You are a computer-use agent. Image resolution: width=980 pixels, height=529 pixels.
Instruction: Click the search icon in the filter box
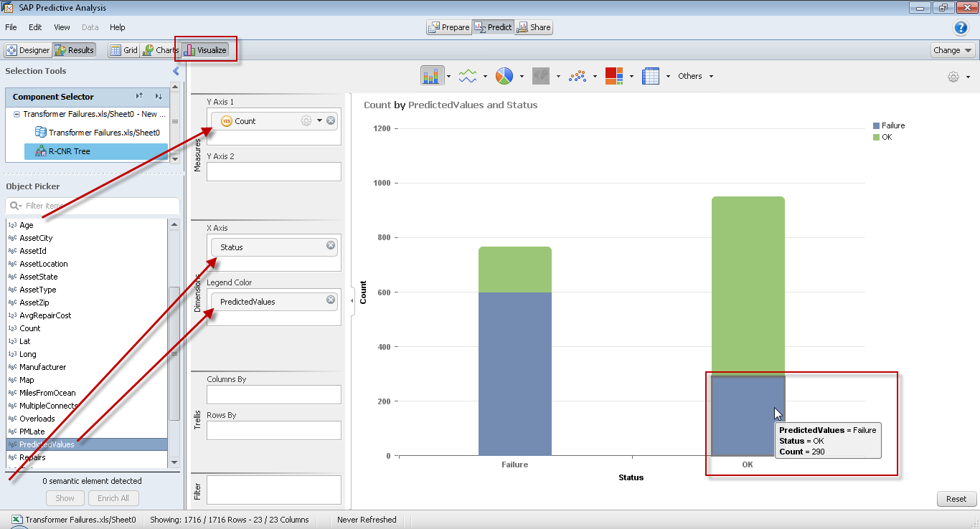(x=14, y=206)
